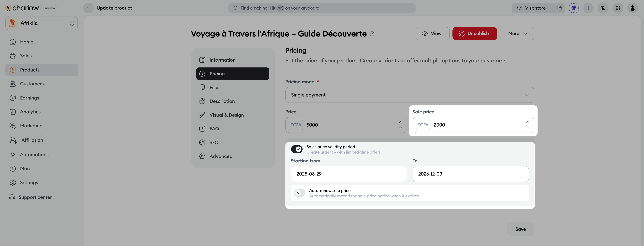Click the Find anything search bar
Viewport: 644px width, 246px height.
click(x=321, y=8)
